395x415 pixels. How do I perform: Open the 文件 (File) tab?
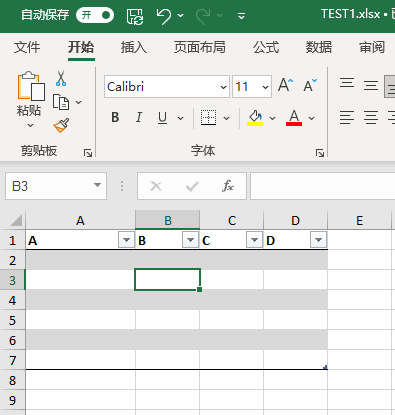coord(27,47)
